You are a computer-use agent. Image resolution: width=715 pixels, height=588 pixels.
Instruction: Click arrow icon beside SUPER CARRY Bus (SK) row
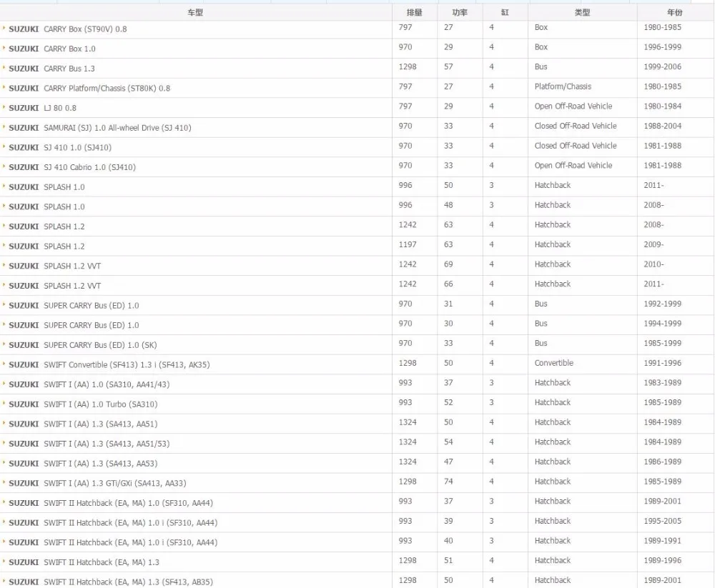coord(4,344)
